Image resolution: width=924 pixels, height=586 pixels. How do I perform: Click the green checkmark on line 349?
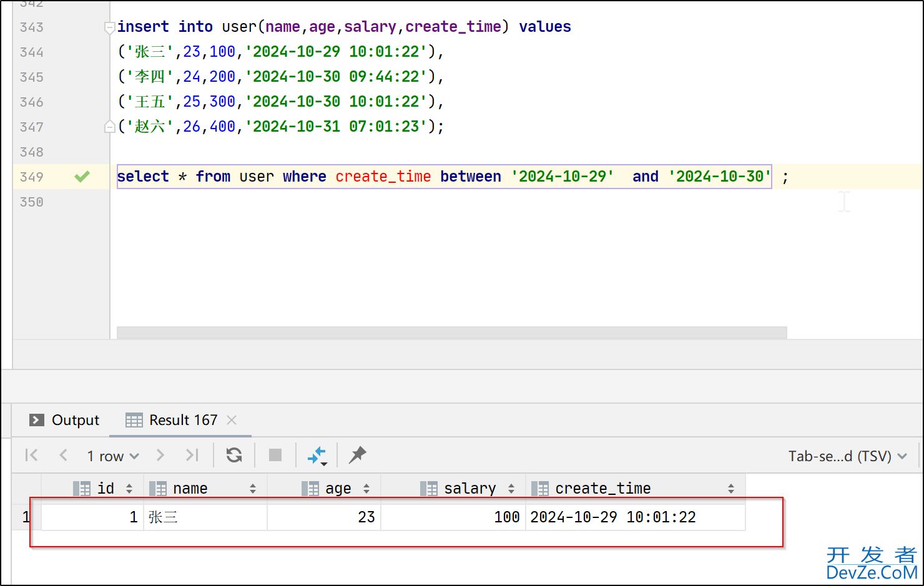coord(82,177)
